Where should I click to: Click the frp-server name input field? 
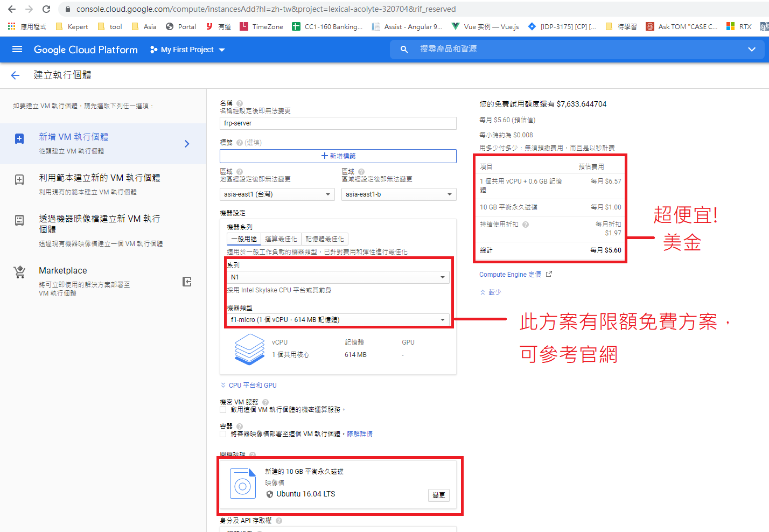(x=338, y=123)
